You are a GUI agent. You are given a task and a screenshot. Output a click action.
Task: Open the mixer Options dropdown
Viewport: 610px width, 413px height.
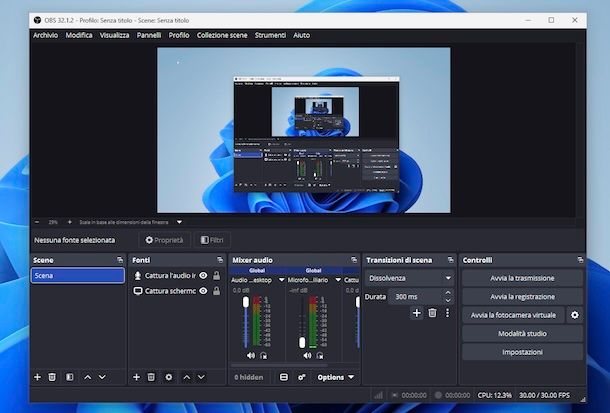[335, 377]
